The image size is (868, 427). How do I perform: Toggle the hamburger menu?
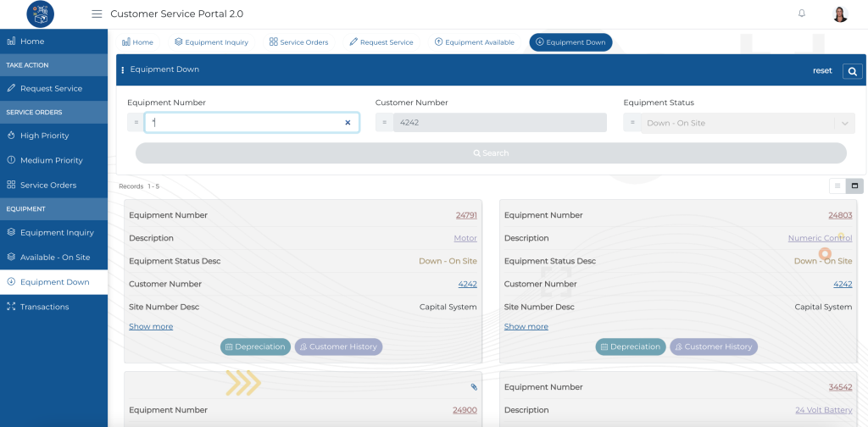pyautogui.click(x=97, y=14)
